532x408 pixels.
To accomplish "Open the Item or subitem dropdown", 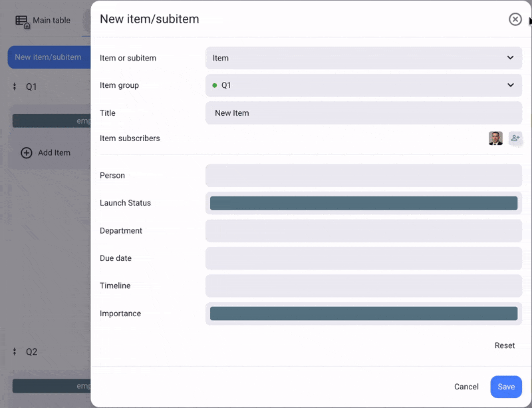I will coord(363,58).
